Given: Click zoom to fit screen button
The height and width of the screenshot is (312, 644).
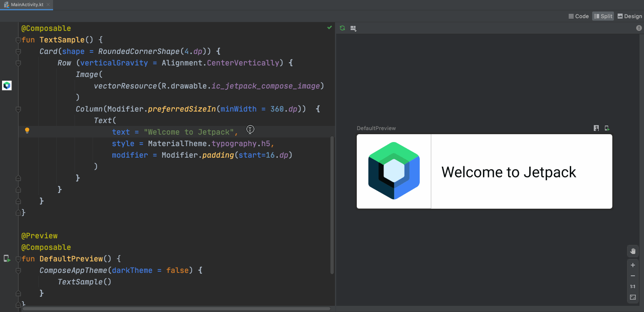Looking at the screenshot, I should 633,297.
